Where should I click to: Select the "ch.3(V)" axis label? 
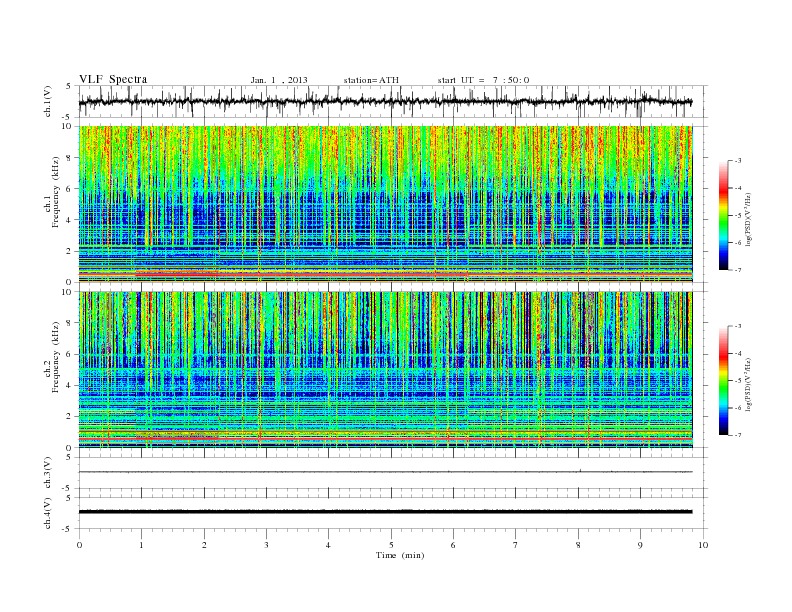(48, 472)
